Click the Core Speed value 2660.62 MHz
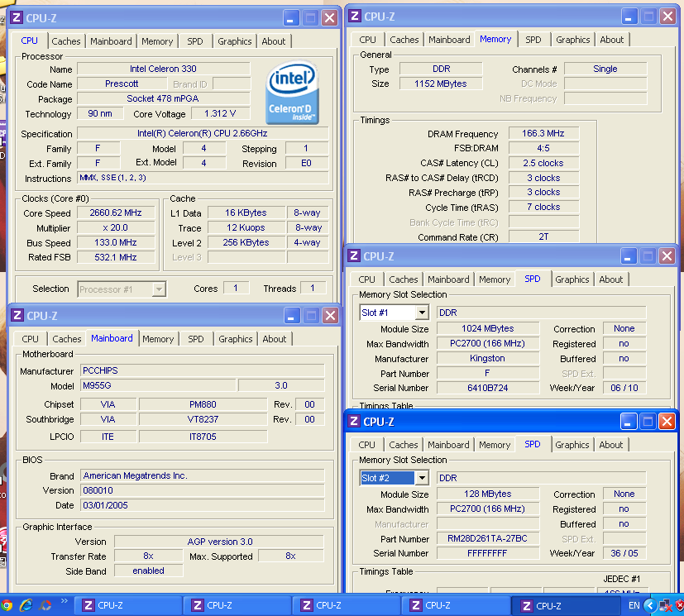Image resolution: width=684 pixels, height=616 pixels. (x=116, y=212)
